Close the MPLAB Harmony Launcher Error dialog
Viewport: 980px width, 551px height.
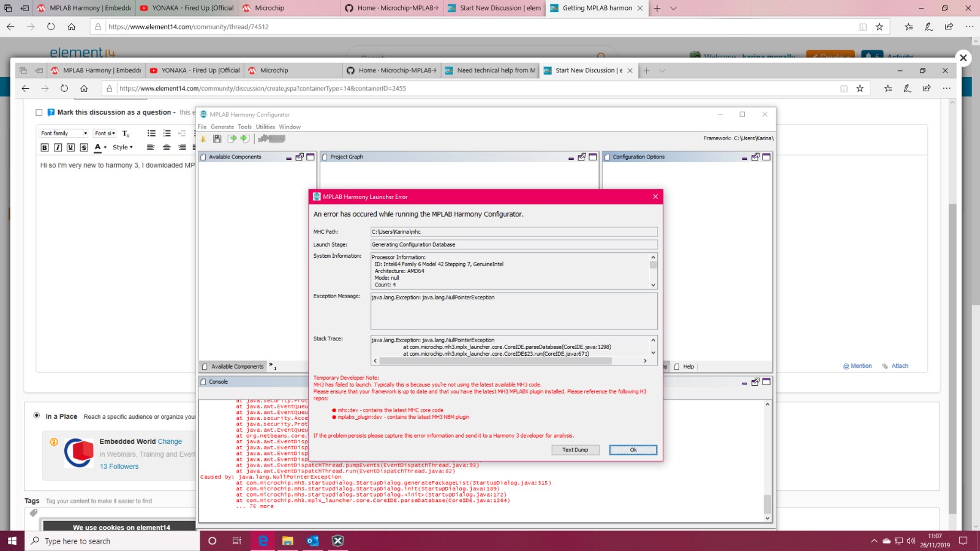655,197
